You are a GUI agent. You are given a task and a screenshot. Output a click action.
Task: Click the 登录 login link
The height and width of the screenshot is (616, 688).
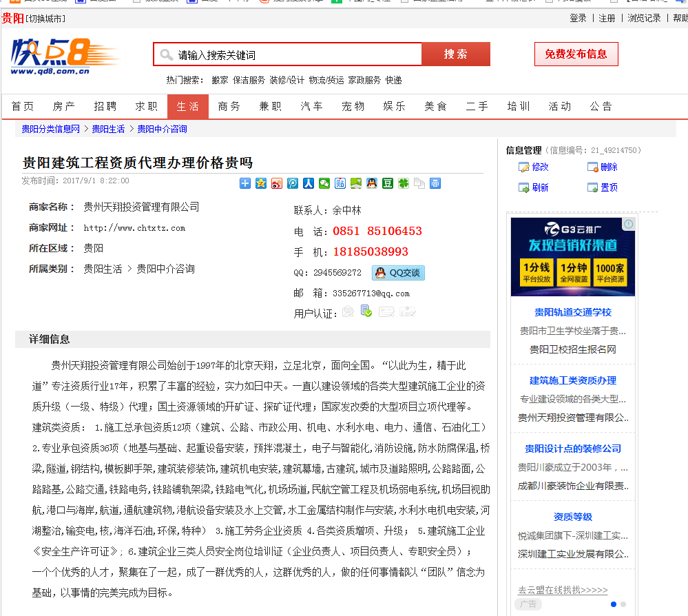coord(578,18)
